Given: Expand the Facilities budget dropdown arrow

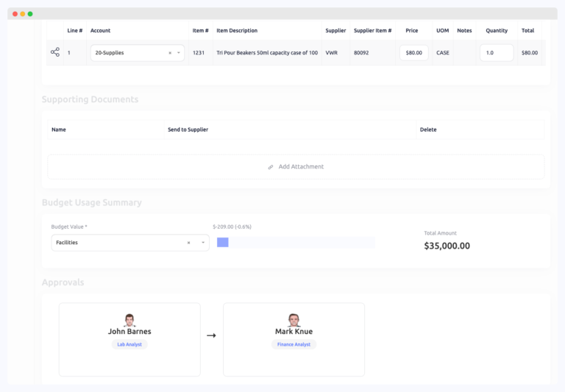Looking at the screenshot, I should [203, 243].
